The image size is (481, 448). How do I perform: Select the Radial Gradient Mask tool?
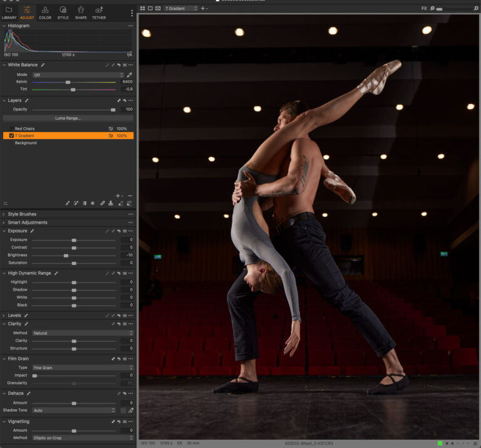coord(93,203)
